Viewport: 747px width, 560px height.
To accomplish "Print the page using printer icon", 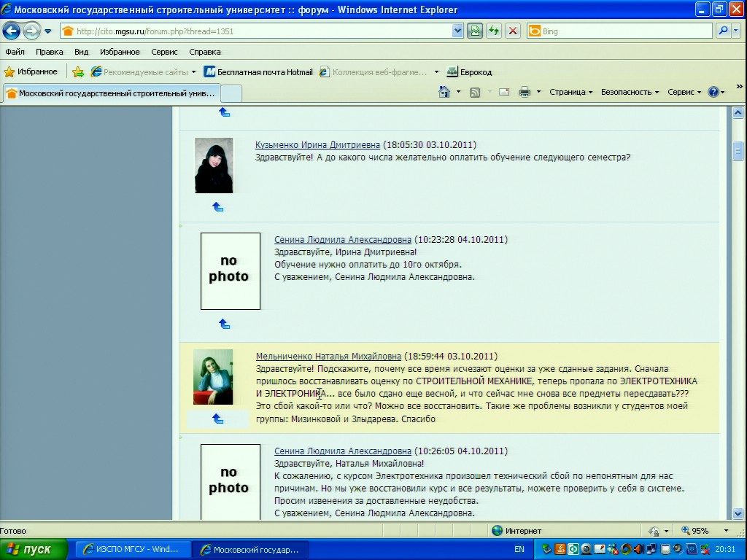I will tap(525, 92).
